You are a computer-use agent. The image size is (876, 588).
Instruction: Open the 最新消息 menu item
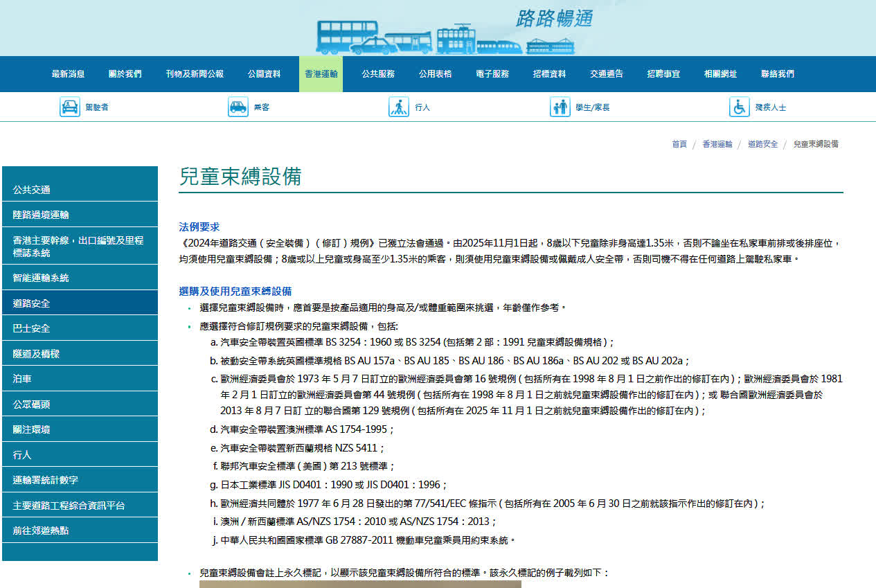coord(68,74)
